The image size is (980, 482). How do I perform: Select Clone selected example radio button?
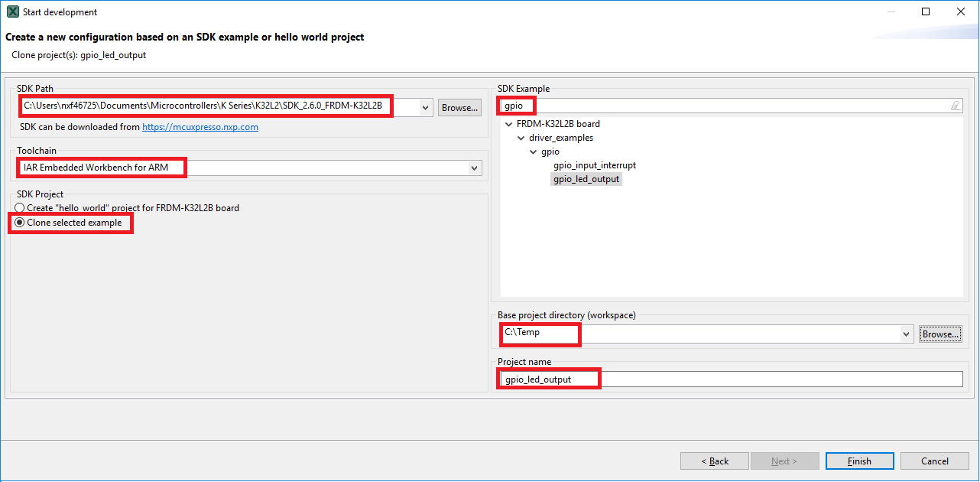click(20, 223)
